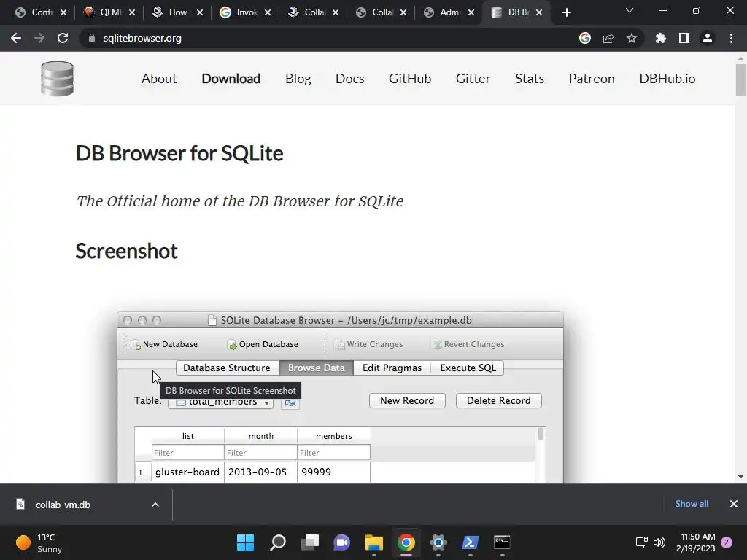The width and height of the screenshot is (747, 560).
Task: Switch to the Admi browser tab
Action: [x=449, y=12]
